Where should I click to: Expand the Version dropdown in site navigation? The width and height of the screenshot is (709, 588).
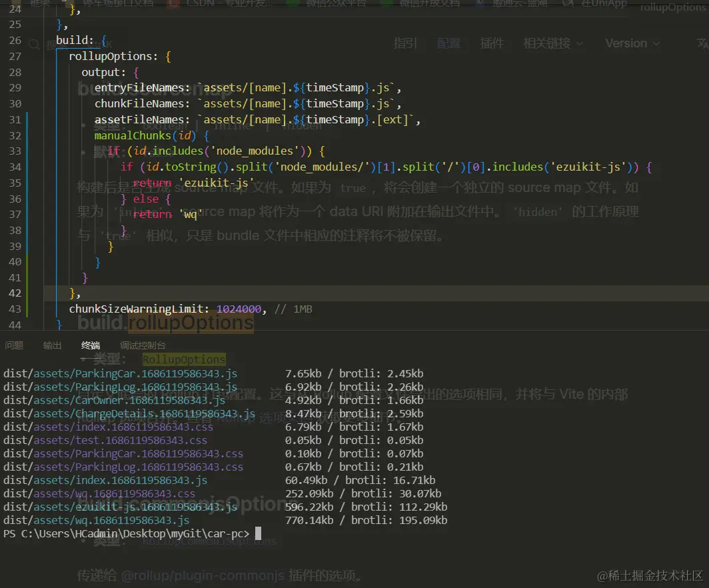click(x=632, y=43)
